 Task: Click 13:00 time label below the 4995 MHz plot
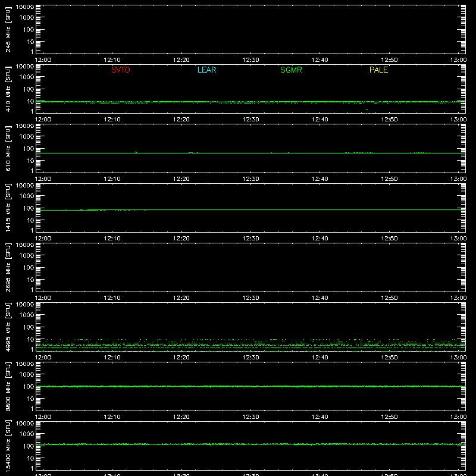pyautogui.click(x=458, y=358)
